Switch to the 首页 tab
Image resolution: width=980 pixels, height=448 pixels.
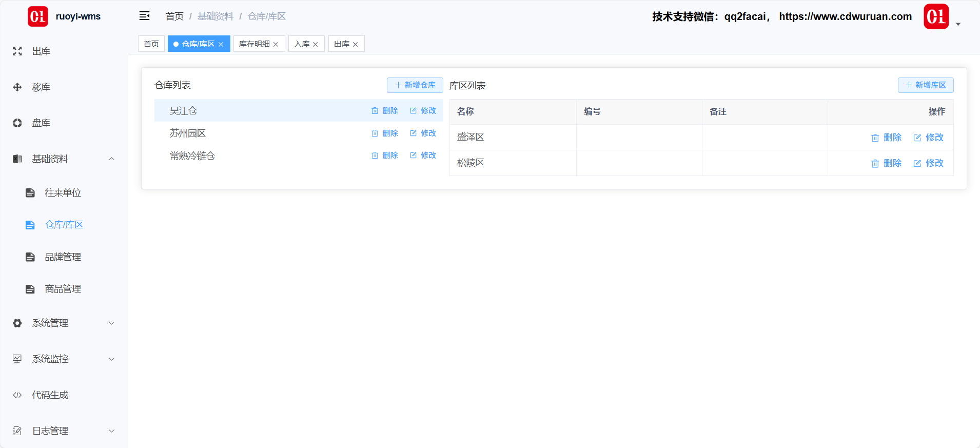tap(151, 44)
